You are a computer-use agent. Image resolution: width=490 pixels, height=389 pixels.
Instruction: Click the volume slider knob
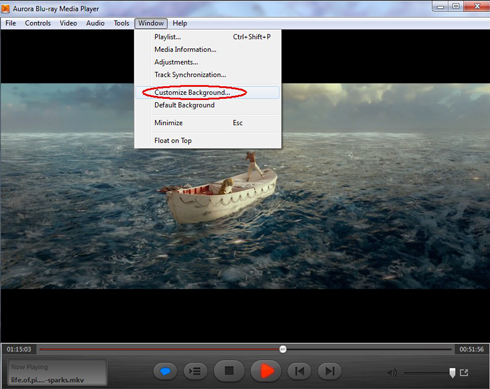click(452, 373)
